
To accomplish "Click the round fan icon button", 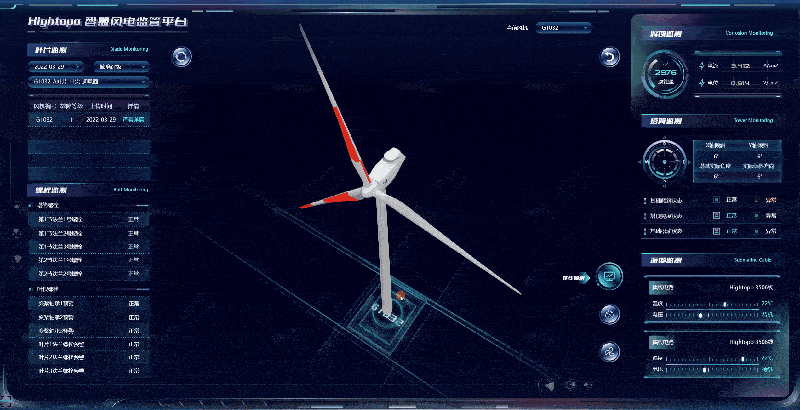I will [609, 352].
